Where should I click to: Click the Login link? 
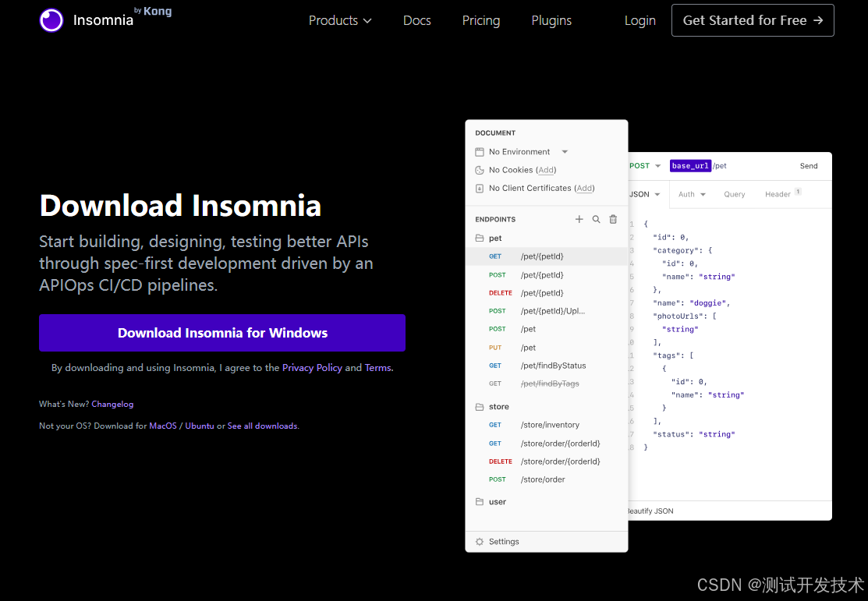640,20
